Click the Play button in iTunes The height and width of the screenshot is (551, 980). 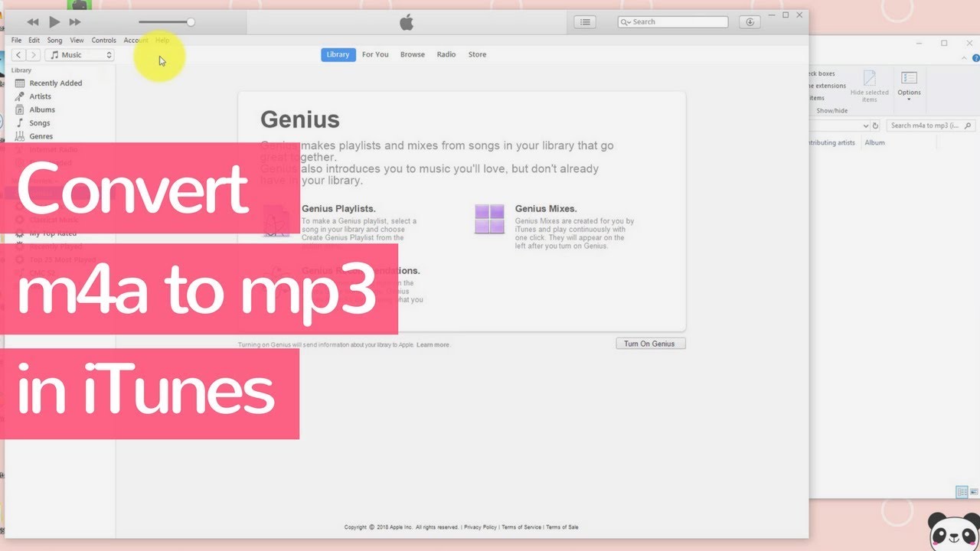point(54,22)
